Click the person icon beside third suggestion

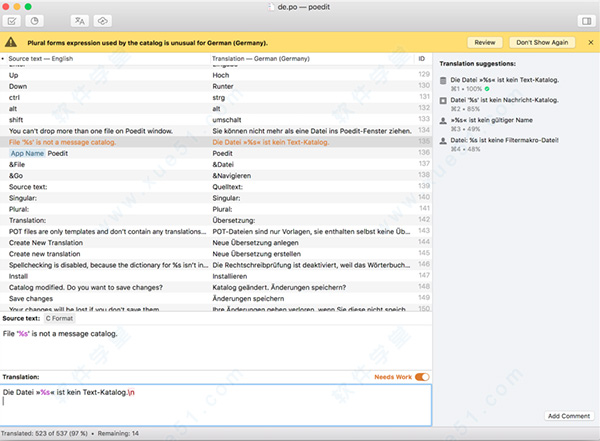443,121
